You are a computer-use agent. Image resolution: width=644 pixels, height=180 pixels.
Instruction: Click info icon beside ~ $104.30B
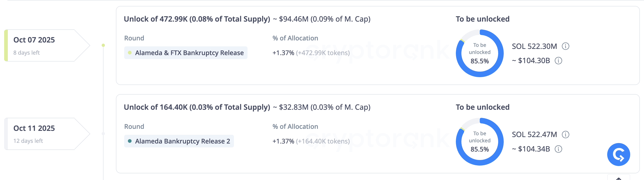pyautogui.click(x=558, y=61)
